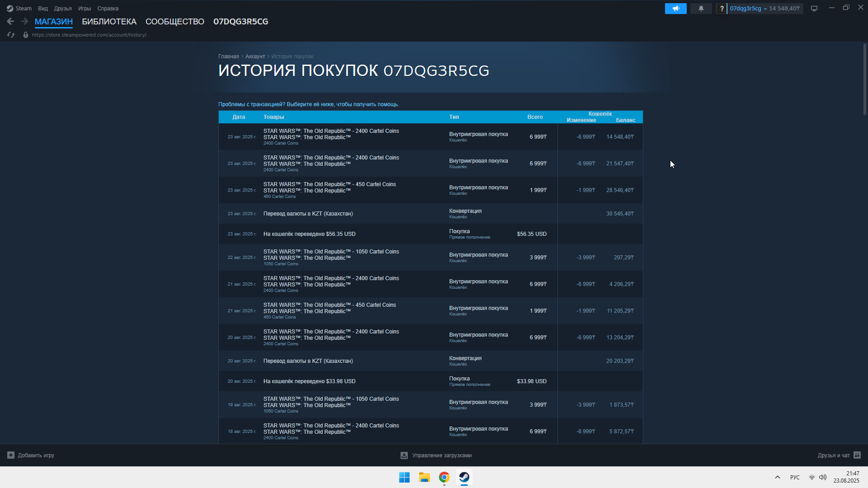The image size is (868, 488).
Task: Open the Игры menu
Action: (85, 9)
